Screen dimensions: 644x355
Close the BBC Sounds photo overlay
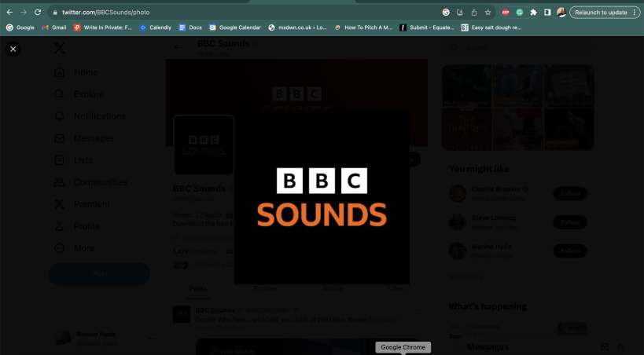coord(13,49)
